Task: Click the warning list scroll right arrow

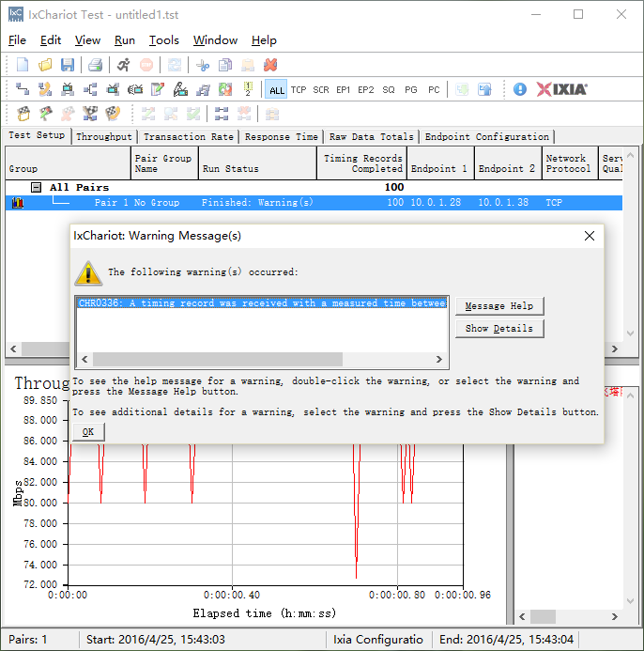Action: click(439, 359)
